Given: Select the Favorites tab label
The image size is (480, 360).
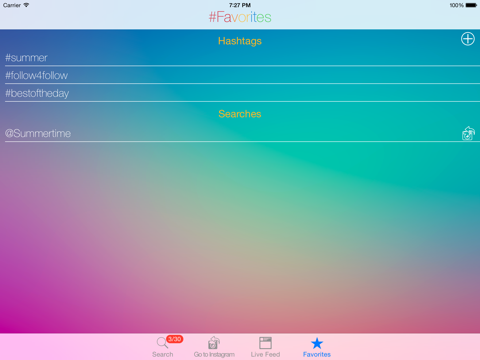Looking at the screenshot, I should pos(317,354).
